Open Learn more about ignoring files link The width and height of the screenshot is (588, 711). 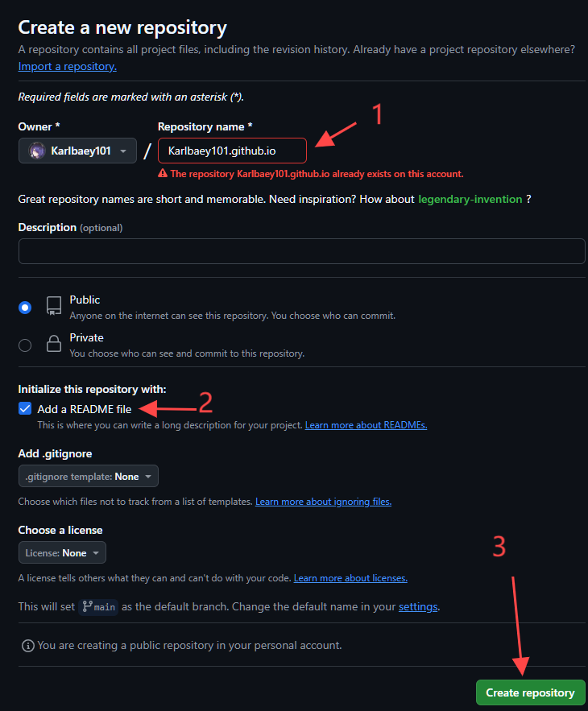click(x=323, y=502)
